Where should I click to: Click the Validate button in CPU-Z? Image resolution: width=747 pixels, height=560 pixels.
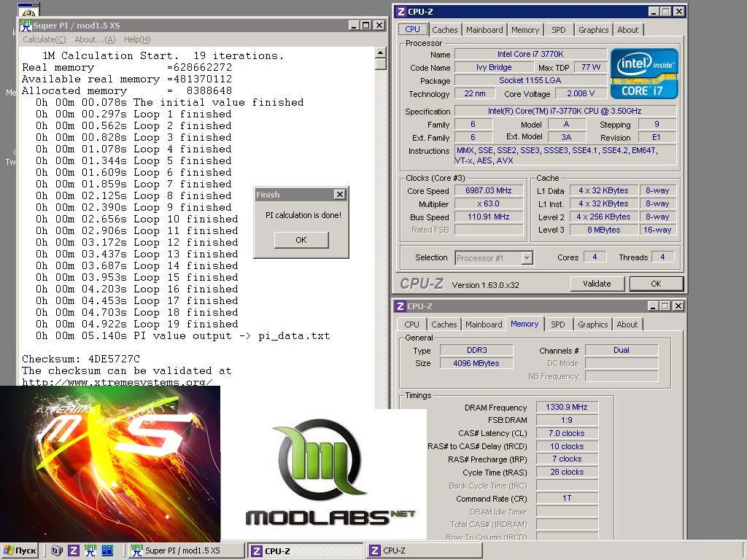[597, 284]
